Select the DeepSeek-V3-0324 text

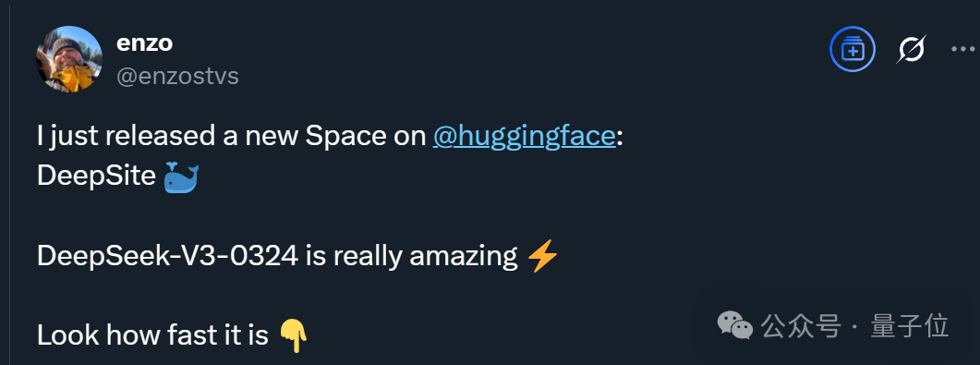pyautogui.click(x=167, y=256)
